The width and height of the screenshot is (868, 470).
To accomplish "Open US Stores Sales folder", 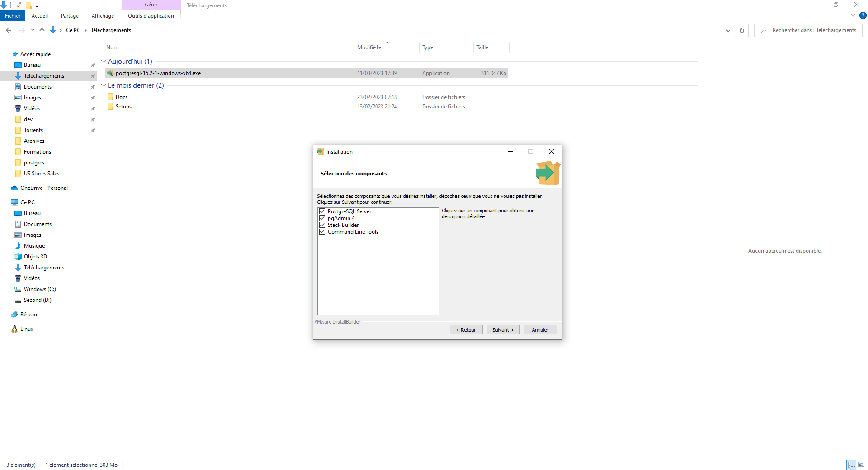I will click(42, 174).
